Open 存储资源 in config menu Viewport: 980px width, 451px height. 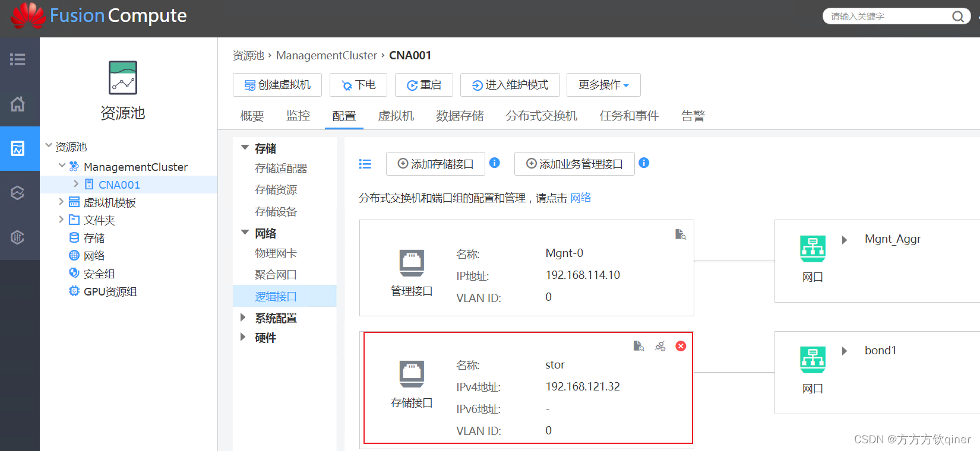(x=276, y=190)
